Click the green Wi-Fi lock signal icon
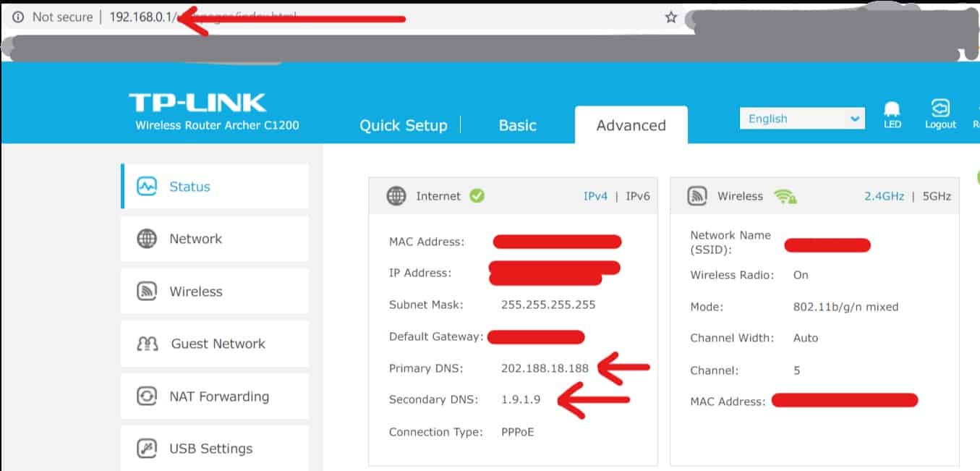 click(785, 196)
